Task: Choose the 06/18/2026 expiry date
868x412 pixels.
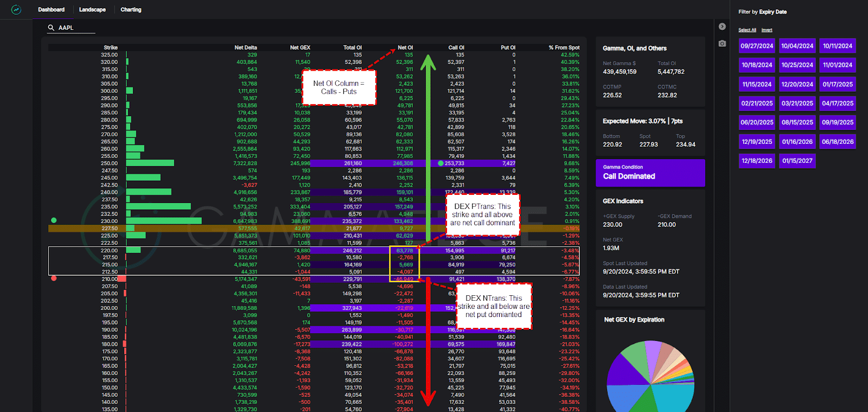Action: click(x=838, y=142)
